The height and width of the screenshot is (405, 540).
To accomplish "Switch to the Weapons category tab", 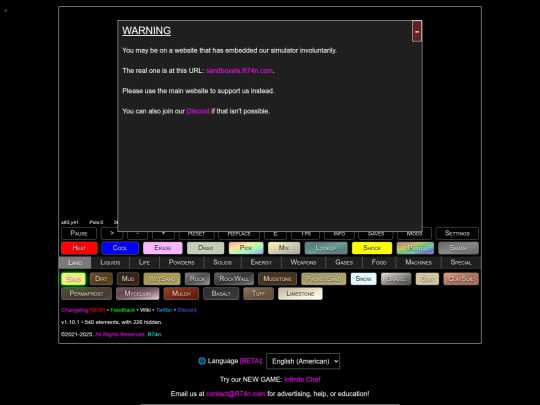I will click(303, 262).
